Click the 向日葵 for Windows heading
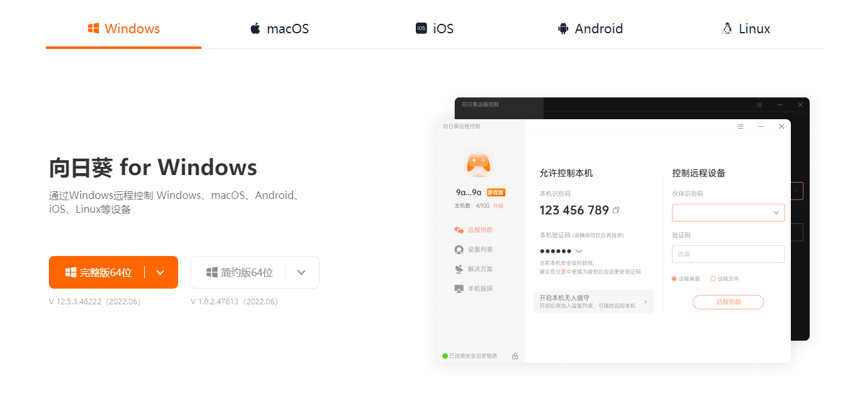This screenshot has width=868, height=416. pyautogui.click(x=153, y=168)
